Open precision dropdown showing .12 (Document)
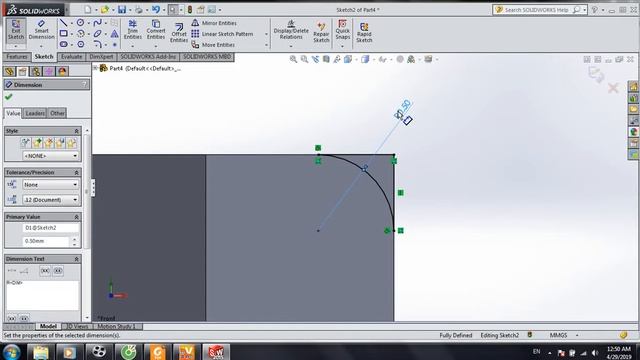Image resolution: width=640 pixels, height=360 pixels. click(x=51, y=200)
